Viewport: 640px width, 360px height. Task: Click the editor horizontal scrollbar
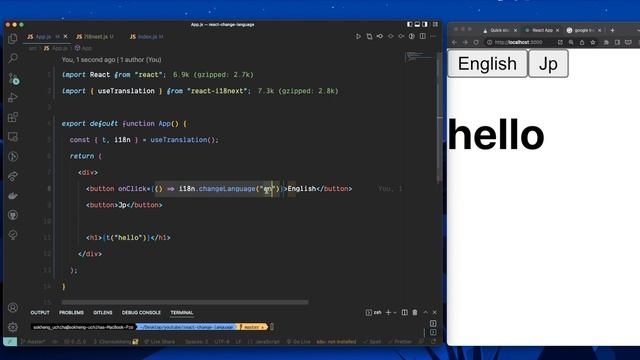(185, 302)
